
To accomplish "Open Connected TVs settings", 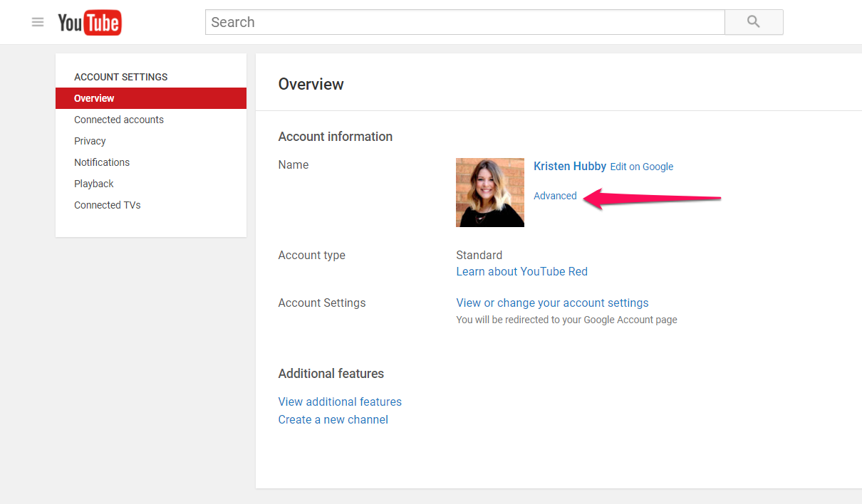I will tap(108, 205).
